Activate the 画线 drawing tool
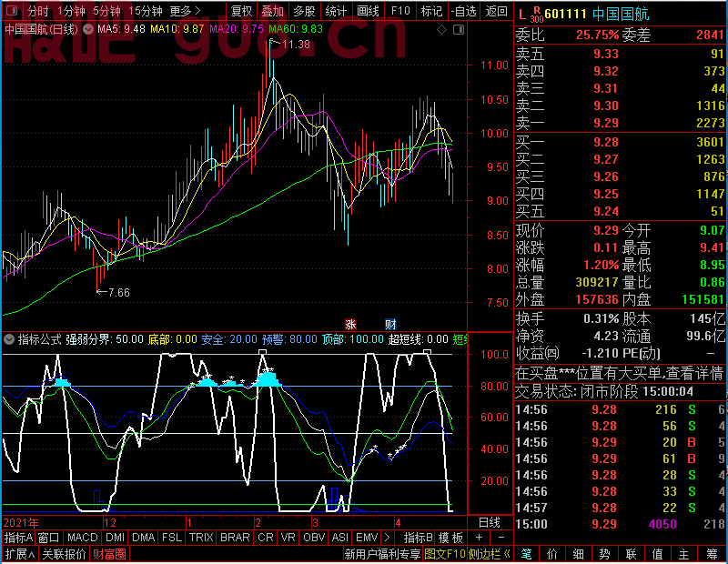The width and height of the screenshot is (728, 564). pos(368,11)
